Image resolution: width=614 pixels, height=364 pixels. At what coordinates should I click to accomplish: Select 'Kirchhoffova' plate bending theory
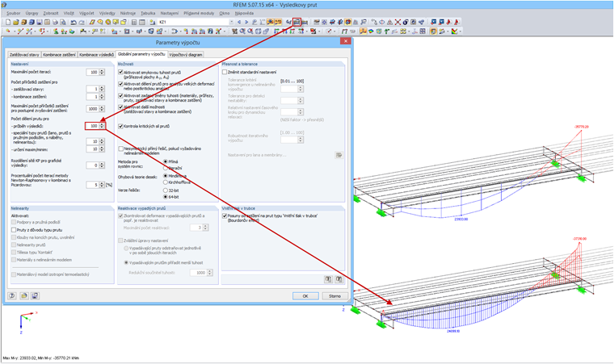click(166, 182)
